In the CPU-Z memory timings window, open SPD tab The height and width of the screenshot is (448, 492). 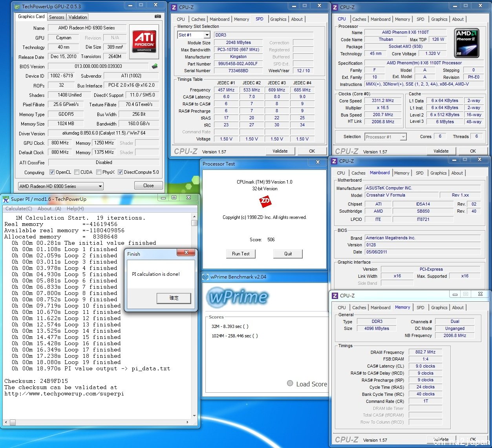420,308
